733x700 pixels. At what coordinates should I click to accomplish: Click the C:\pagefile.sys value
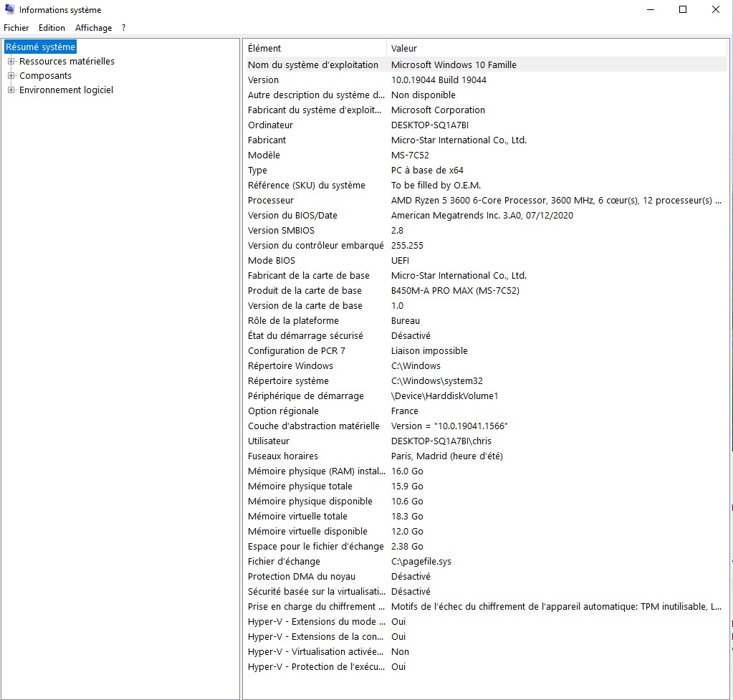(x=421, y=561)
